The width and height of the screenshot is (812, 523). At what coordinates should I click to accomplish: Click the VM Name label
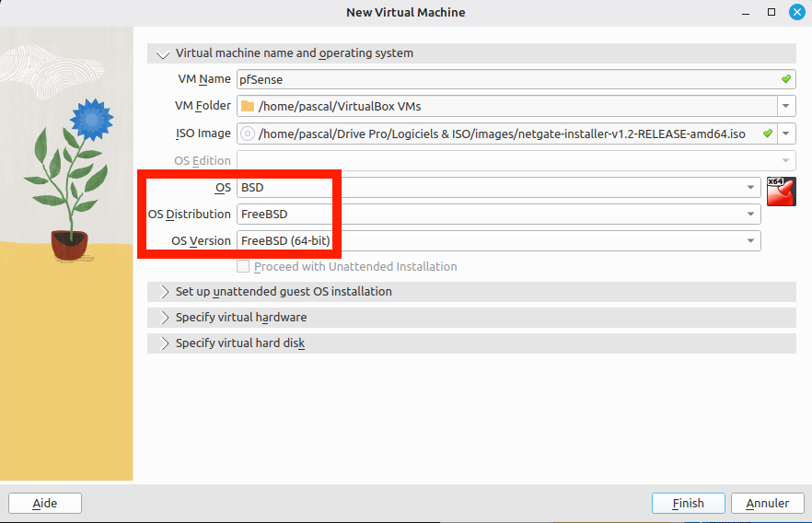pyautogui.click(x=204, y=79)
